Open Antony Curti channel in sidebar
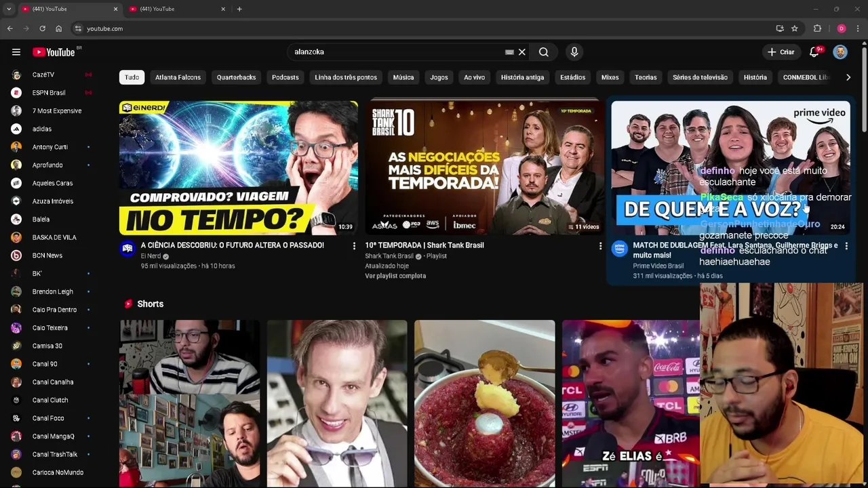 point(52,147)
